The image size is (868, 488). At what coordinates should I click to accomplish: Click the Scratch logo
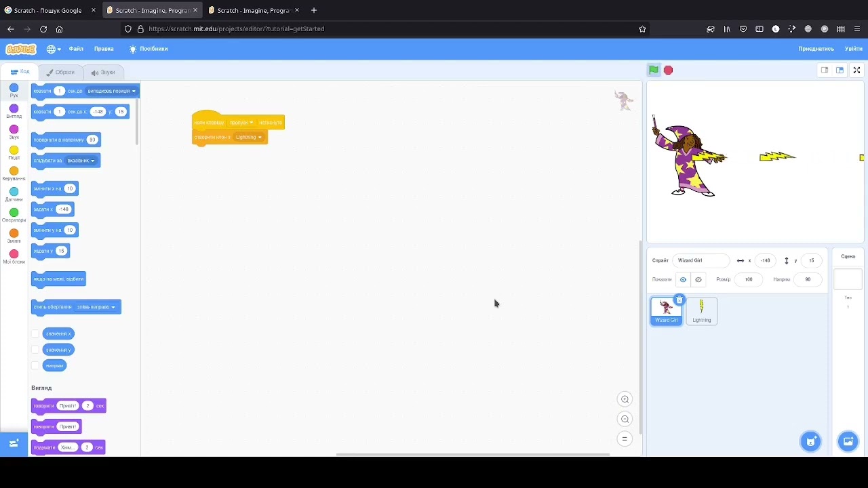click(x=21, y=49)
